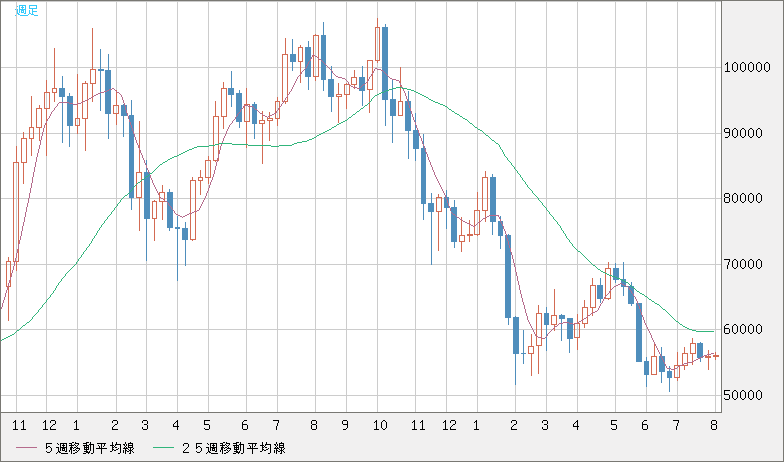Image resolution: width=784 pixels, height=462 pixels.
Task: Select the 100000 price axis label
Action: 747,68
